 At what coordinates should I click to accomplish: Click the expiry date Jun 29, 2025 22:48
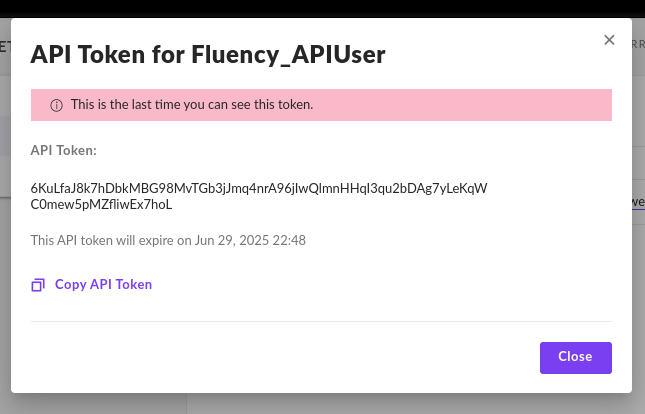pyautogui.click(x=250, y=240)
